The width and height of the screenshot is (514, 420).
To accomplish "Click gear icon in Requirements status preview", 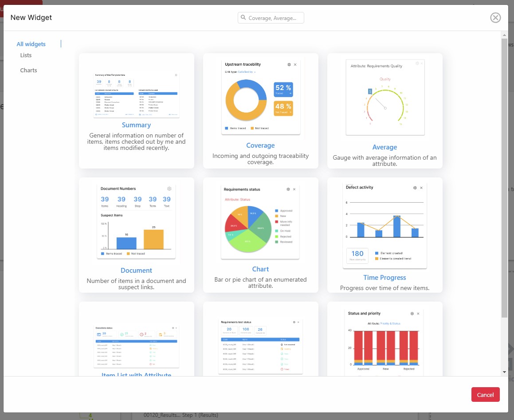I will [x=288, y=189].
